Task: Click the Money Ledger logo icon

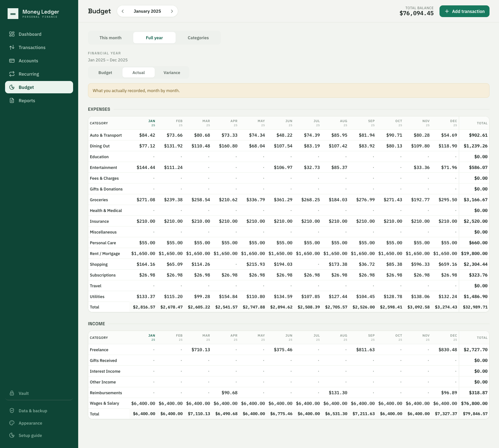Action: 13,14
